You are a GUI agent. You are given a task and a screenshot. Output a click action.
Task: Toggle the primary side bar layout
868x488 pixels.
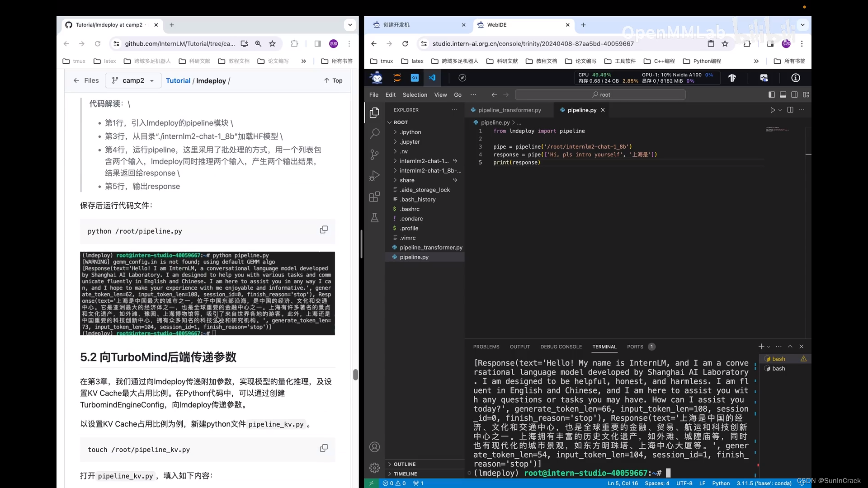pyautogui.click(x=772, y=94)
